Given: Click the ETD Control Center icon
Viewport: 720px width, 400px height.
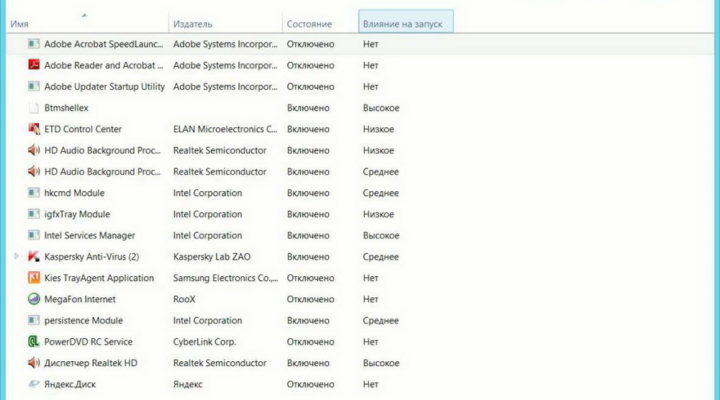Looking at the screenshot, I should pos(34,129).
